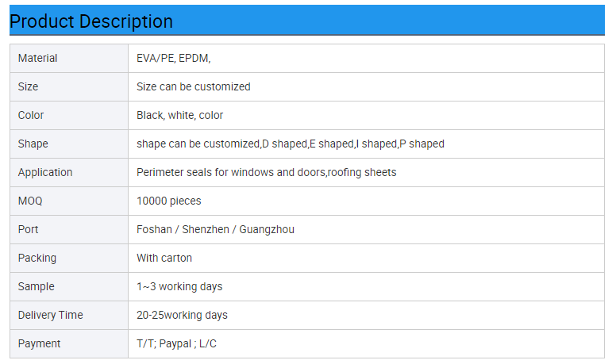The width and height of the screenshot is (616, 364).
Task: Click 'Foshan / Shenzhen / Guangzhou' text
Action: tap(216, 229)
